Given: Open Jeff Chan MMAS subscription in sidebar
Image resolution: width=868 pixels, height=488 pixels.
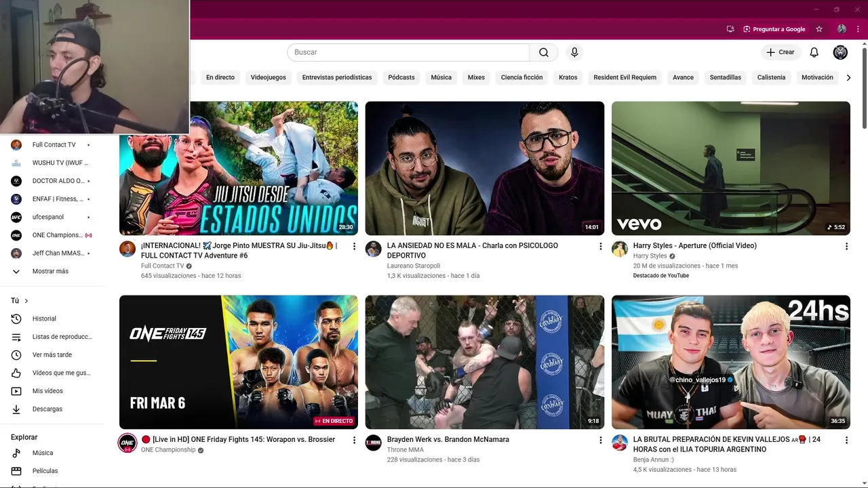Looking at the screenshot, I should [x=52, y=253].
